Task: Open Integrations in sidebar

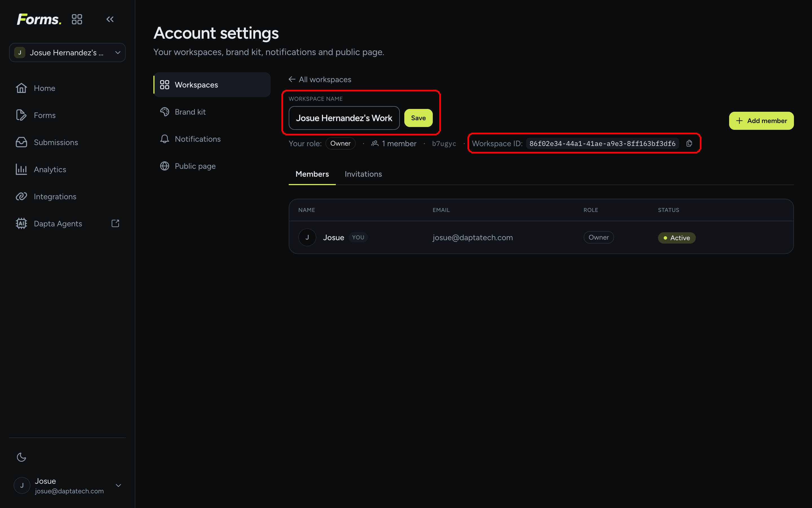Action: (x=67, y=196)
